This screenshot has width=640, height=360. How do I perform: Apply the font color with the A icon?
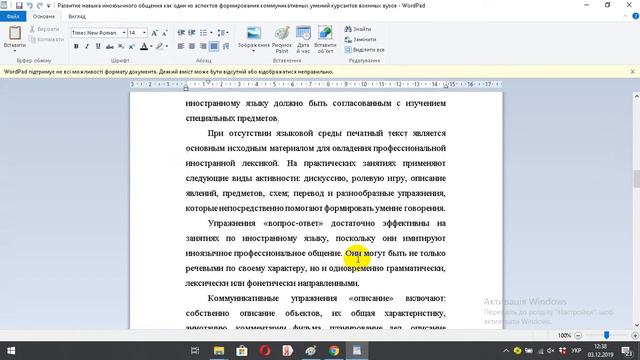(144, 47)
